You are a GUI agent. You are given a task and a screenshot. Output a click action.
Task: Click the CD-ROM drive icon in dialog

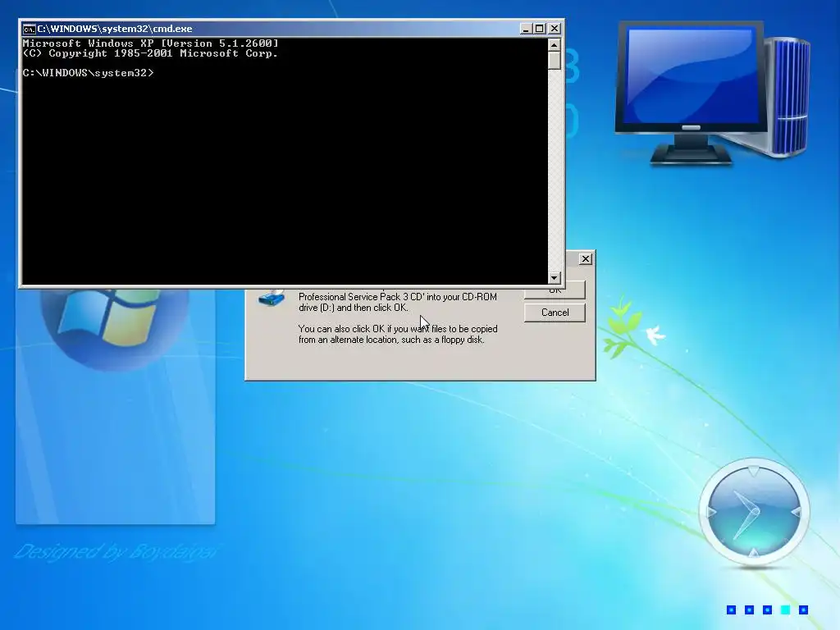tap(272, 298)
